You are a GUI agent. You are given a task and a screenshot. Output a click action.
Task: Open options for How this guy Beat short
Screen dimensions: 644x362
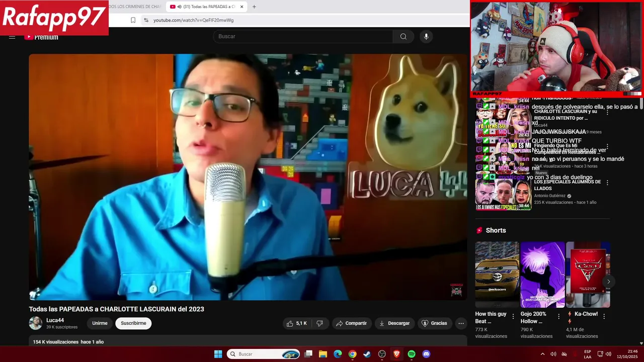click(x=513, y=316)
